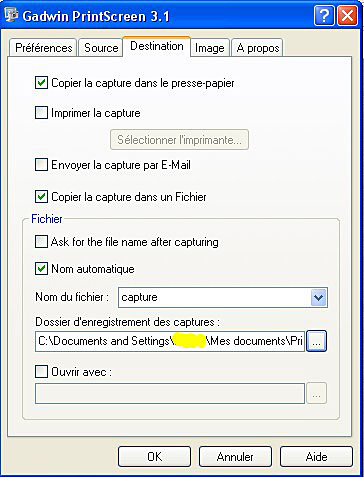The width and height of the screenshot is (364, 477).
Task: Browse for the capture folder with ellipsis button
Action: pos(316,341)
